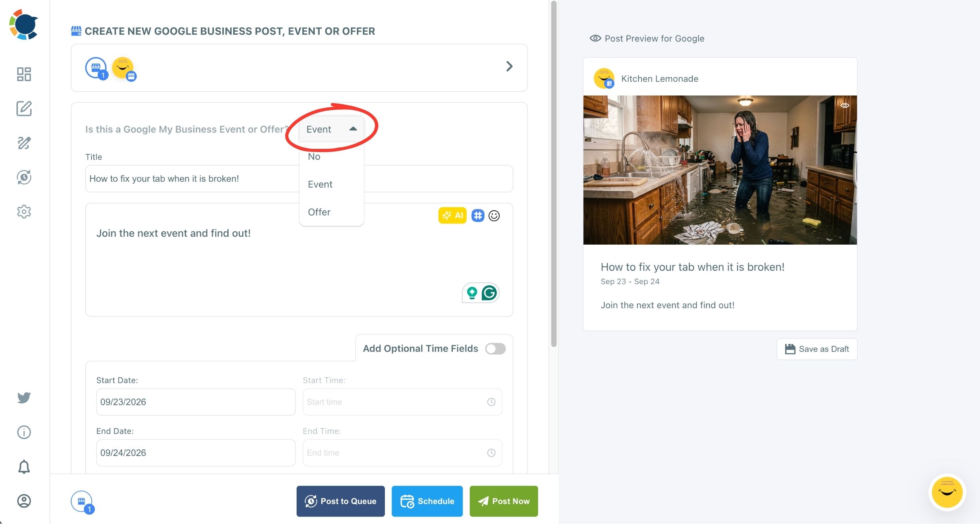The height and width of the screenshot is (524, 980).
Task: Toggle Add Optional Time Fields switch
Action: 495,349
